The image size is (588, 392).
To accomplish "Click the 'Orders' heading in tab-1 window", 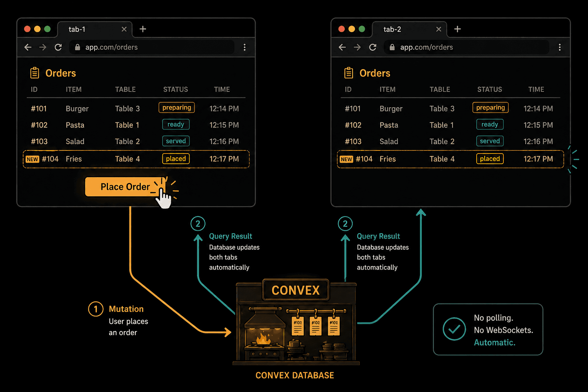I will (60, 73).
